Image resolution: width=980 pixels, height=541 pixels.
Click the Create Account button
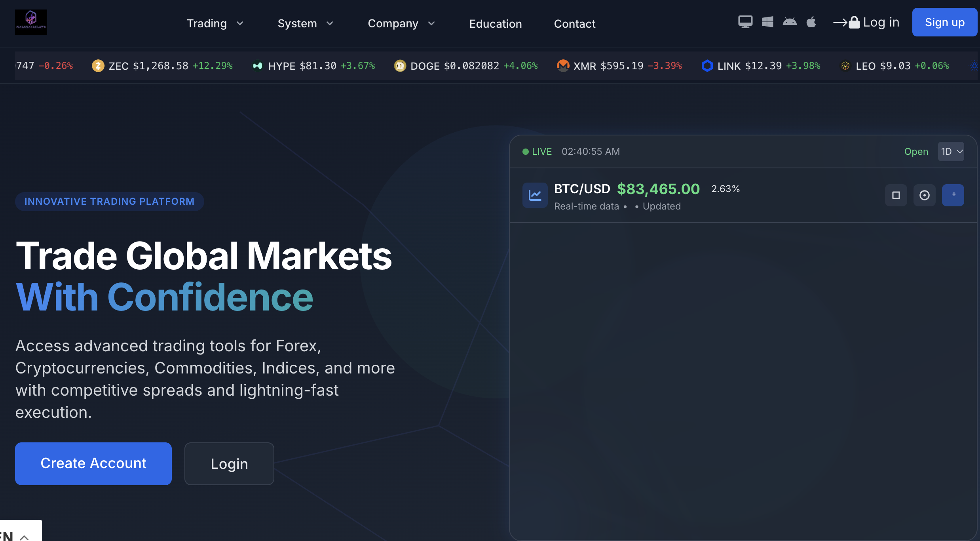click(x=93, y=464)
